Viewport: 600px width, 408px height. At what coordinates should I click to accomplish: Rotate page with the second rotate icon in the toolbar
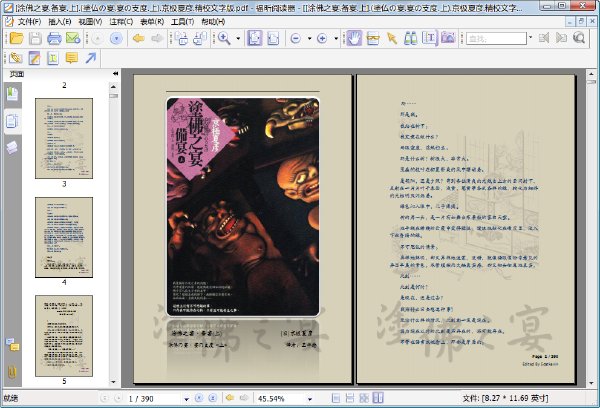click(x=200, y=38)
